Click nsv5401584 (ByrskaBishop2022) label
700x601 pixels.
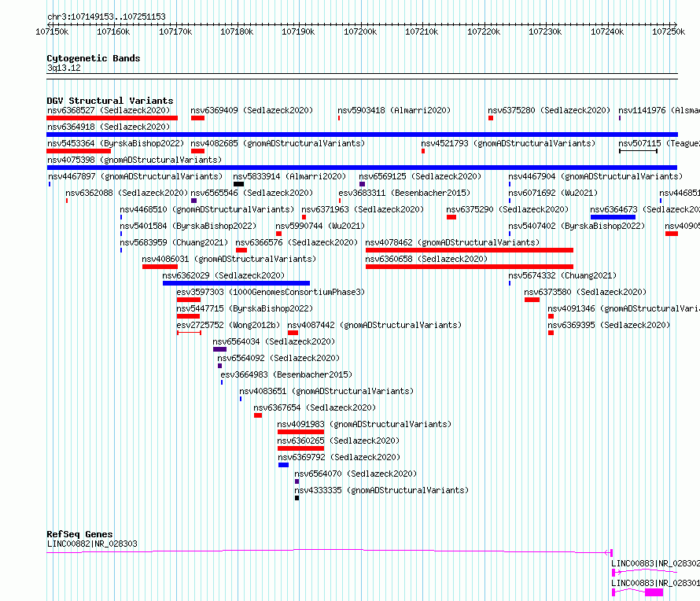coord(188,226)
